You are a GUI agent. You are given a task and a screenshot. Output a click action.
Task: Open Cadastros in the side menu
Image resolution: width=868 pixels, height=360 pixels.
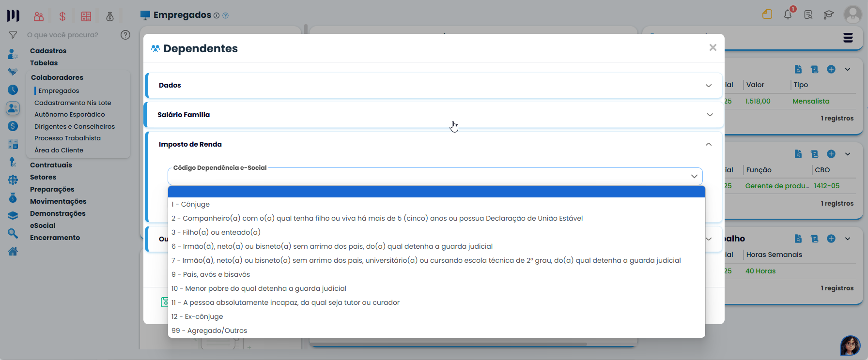pyautogui.click(x=48, y=51)
